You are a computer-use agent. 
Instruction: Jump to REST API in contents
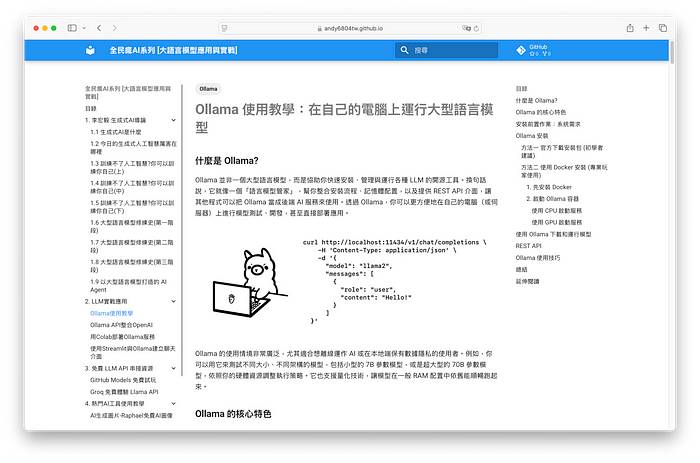click(529, 246)
